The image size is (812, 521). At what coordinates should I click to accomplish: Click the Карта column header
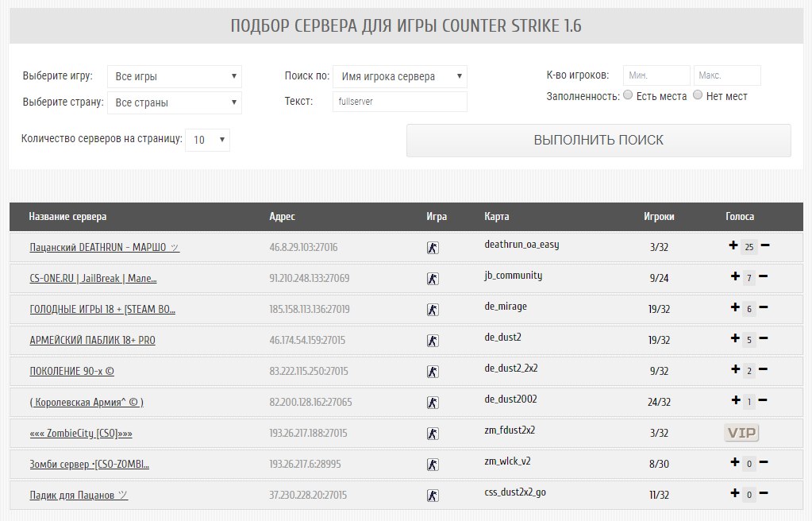[497, 217]
